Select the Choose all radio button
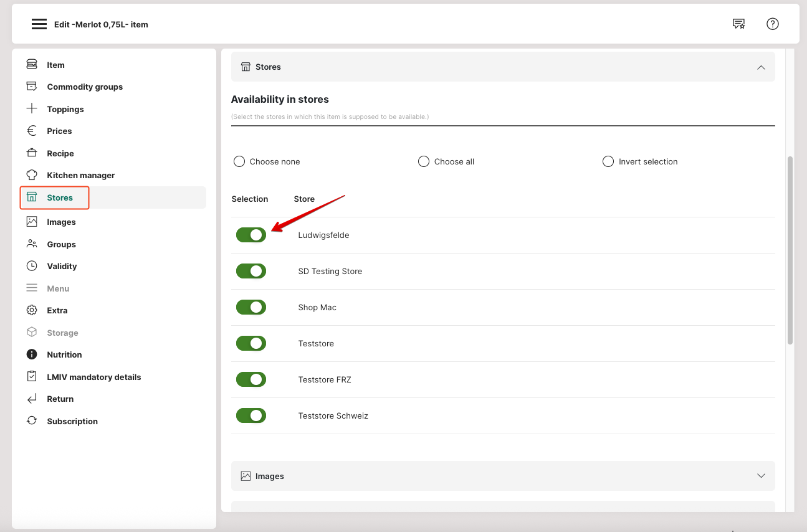807x532 pixels. [424, 161]
